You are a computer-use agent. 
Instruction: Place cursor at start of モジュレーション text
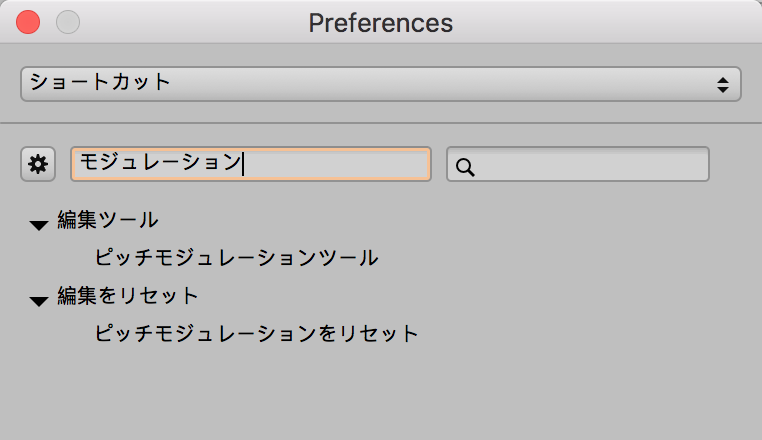(80, 164)
